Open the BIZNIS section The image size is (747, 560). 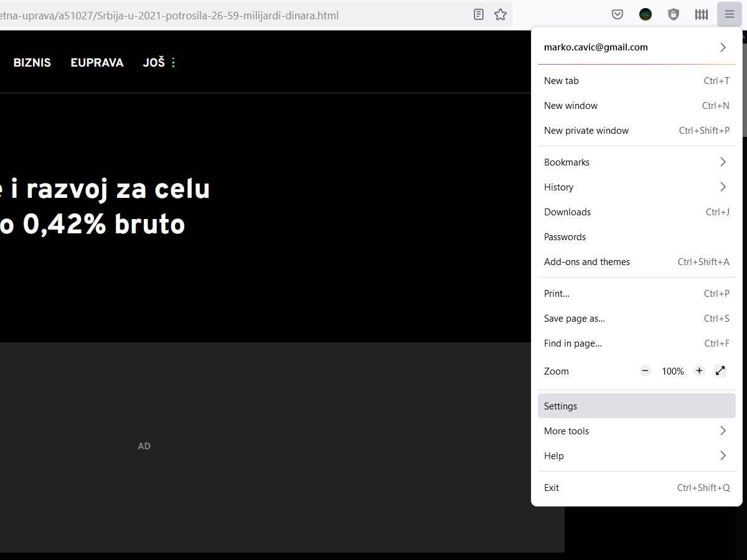tap(32, 62)
